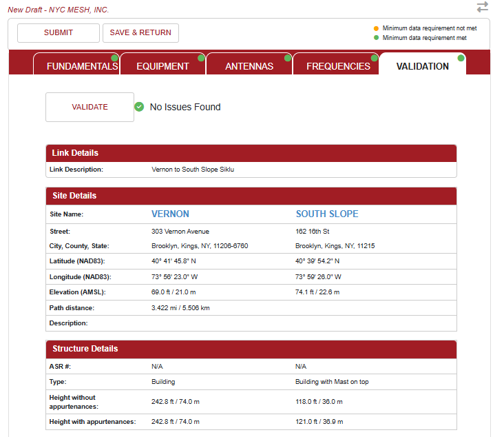504x437 pixels.
Task: Collapse the Structure Details section header
Action: [251, 349]
